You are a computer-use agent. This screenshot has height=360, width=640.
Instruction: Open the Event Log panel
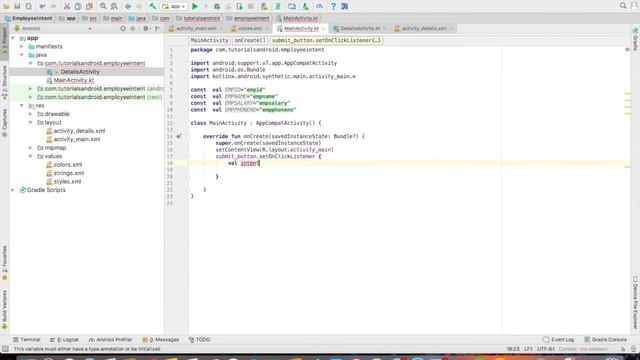pyautogui.click(x=558, y=340)
